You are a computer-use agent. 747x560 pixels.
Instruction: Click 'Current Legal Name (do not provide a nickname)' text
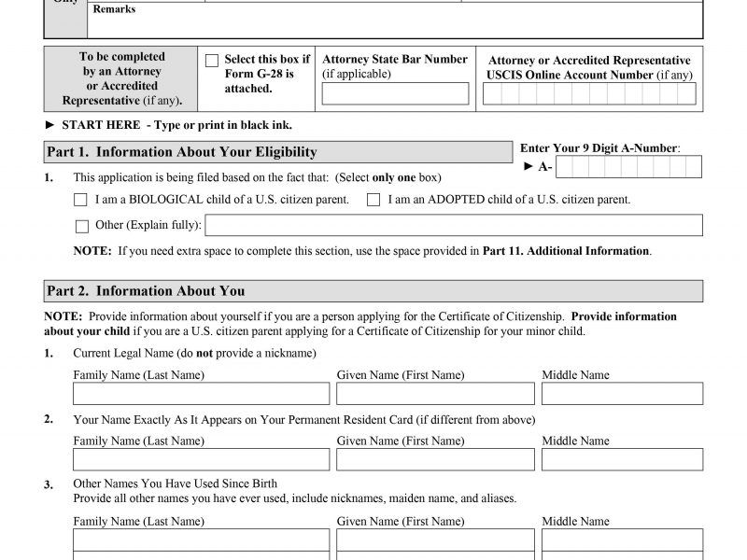click(194, 353)
